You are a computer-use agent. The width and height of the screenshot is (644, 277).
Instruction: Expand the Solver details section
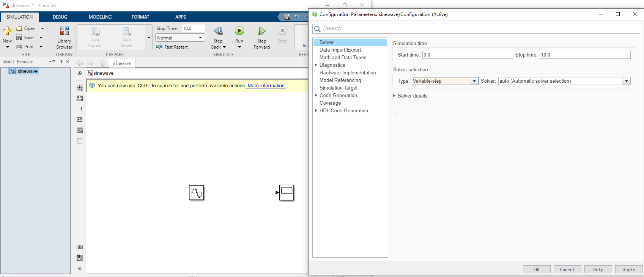point(394,96)
